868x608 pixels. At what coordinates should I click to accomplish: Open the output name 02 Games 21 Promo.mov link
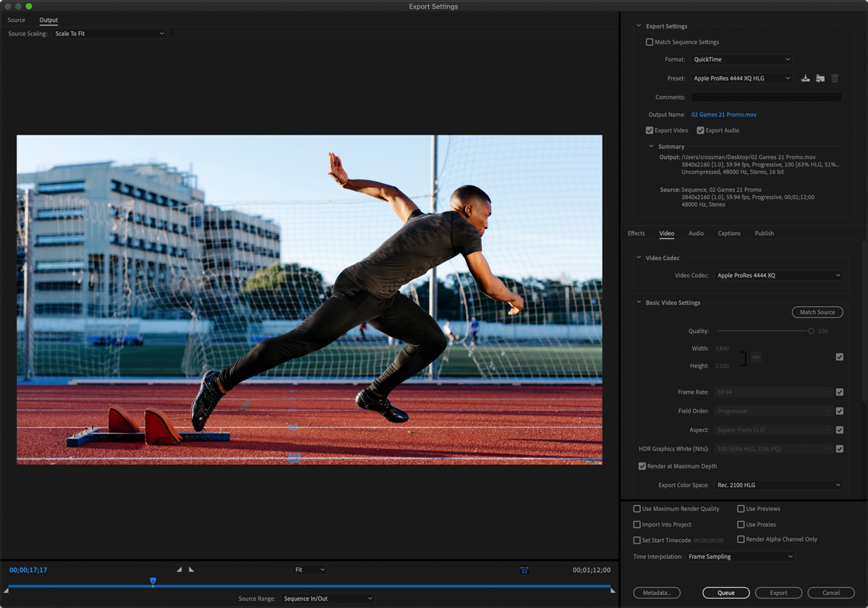click(723, 114)
